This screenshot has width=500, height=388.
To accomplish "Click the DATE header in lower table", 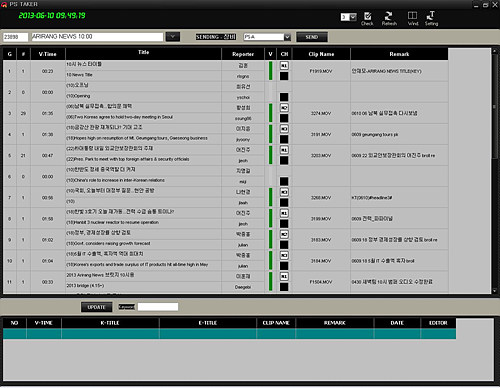I will pyautogui.click(x=397, y=323).
